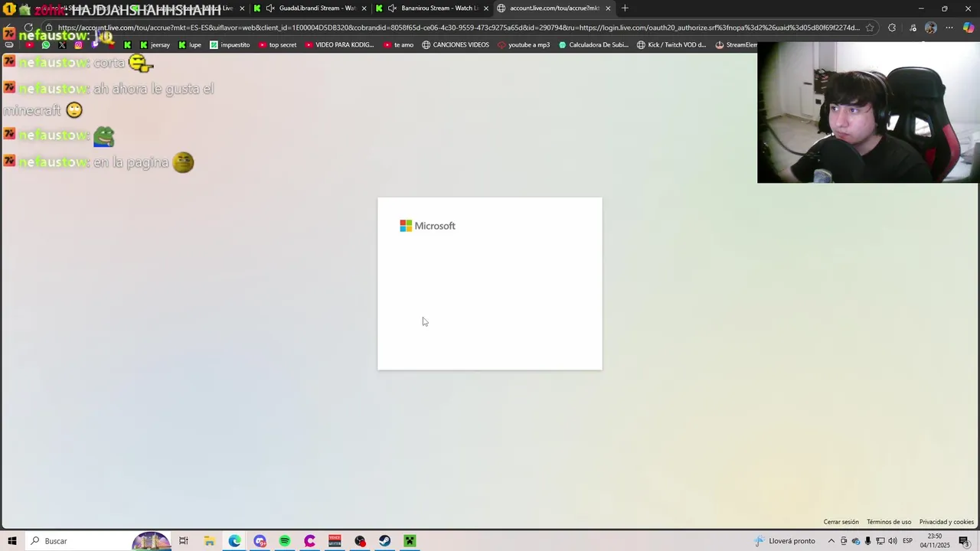Open Spotify from the taskbar
Image resolution: width=980 pixels, height=551 pixels.
[285, 541]
